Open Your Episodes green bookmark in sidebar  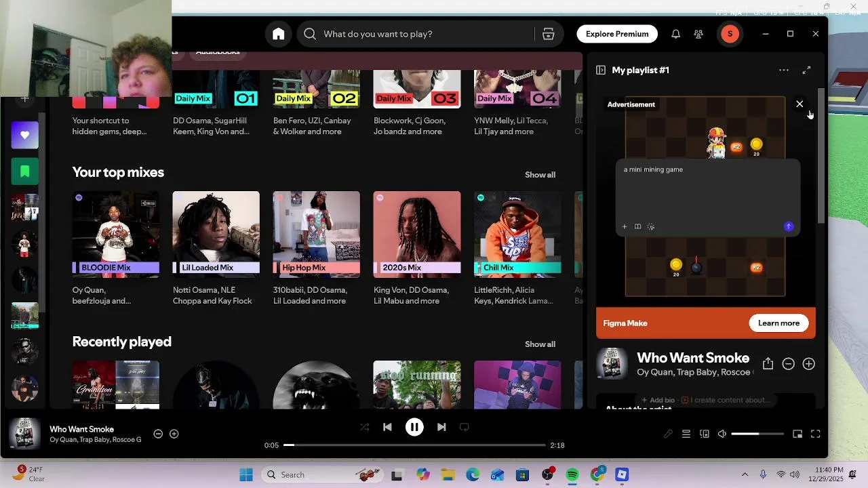click(x=25, y=171)
